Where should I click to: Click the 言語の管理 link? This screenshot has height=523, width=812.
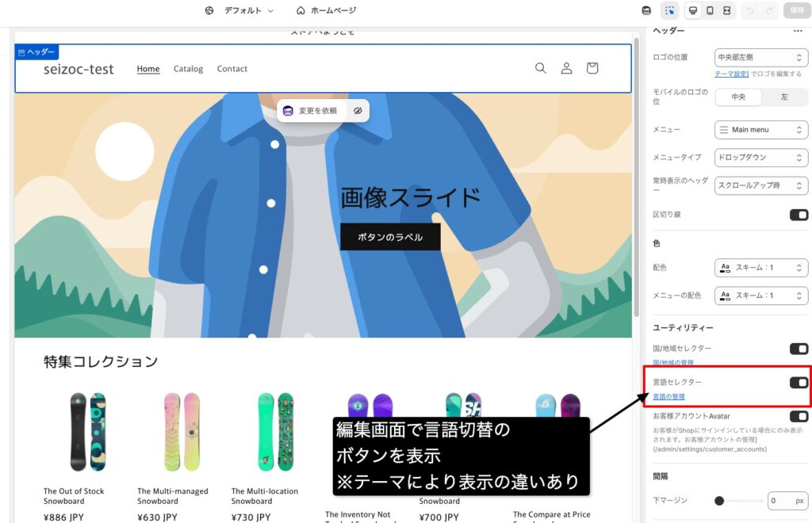pyautogui.click(x=668, y=395)
